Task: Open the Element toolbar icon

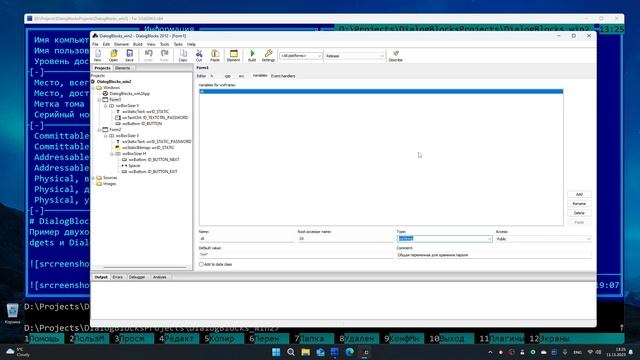Action: pos(233,56)
